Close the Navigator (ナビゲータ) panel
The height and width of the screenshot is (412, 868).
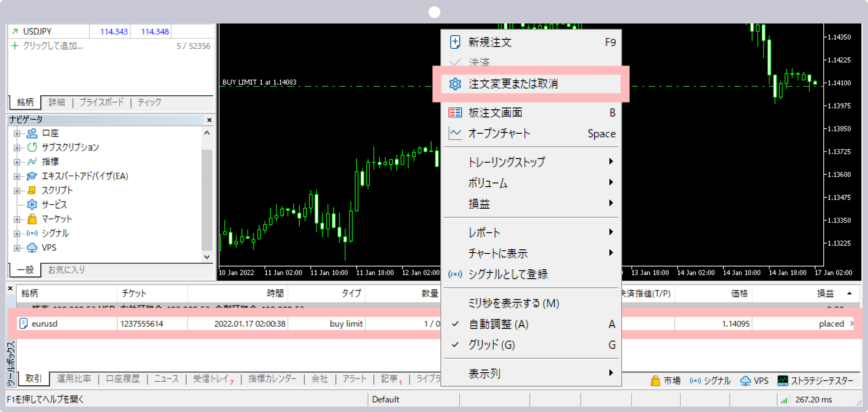tap(209, 120)
